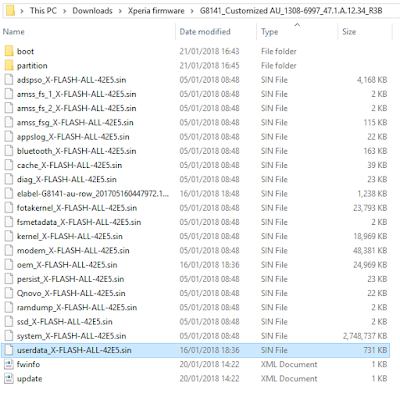The height and width of the screenshot is (393, 400).
Task: Select the file name amss_fs_2_X-FLASH-ALL-42E5.sin
Action: [x=77, y=108]
